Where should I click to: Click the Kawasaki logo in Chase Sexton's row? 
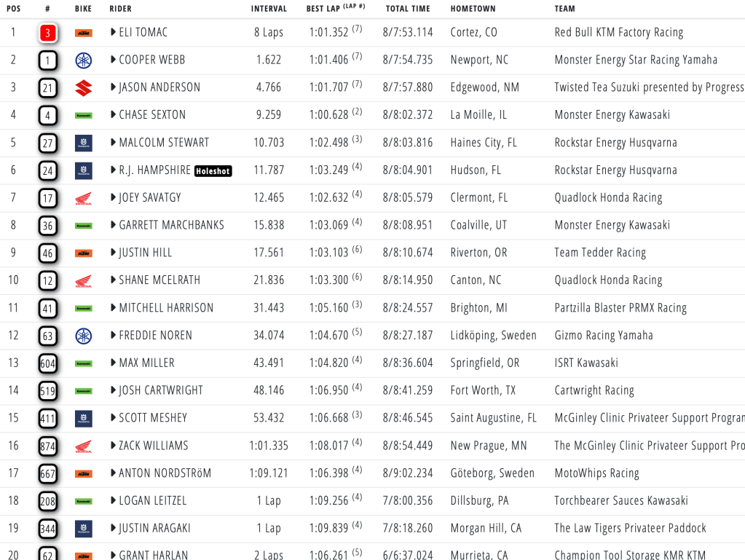84,115
